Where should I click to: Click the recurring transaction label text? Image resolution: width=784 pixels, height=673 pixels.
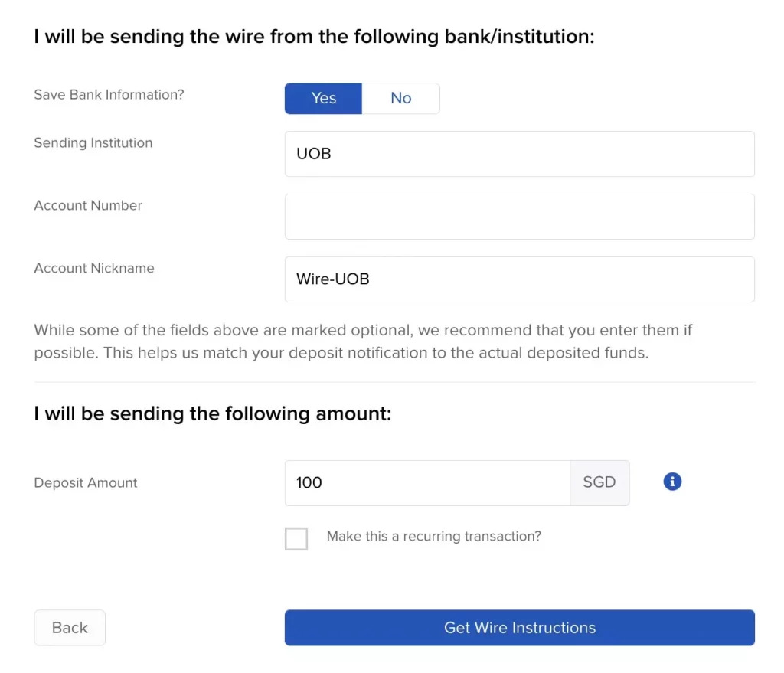(x=434, y=536)
